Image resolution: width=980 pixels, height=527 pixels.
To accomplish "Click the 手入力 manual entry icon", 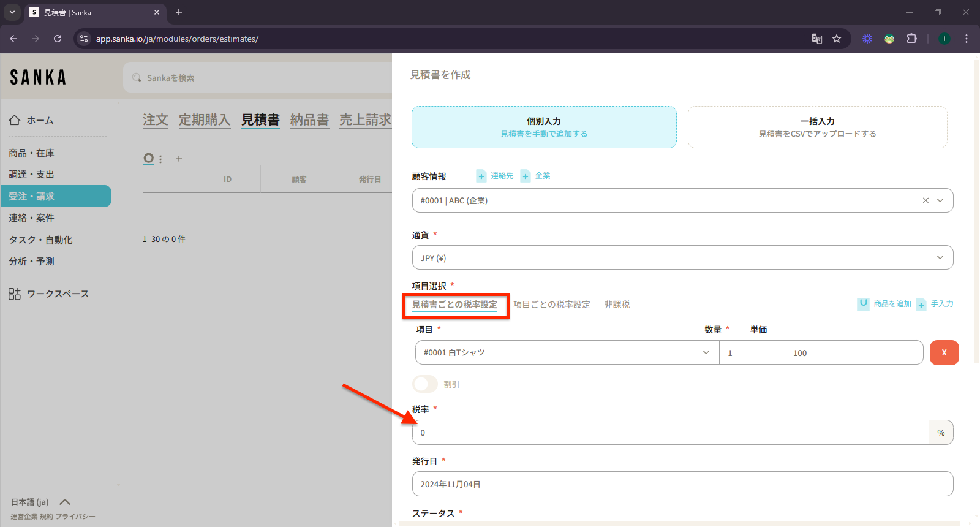I will pos(921,305).
